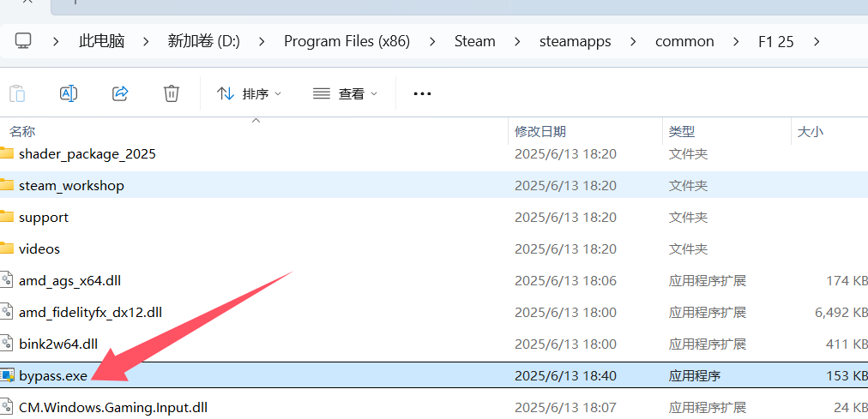Click 411 KB size cell
868x419 pixels.
click(847, 344)
